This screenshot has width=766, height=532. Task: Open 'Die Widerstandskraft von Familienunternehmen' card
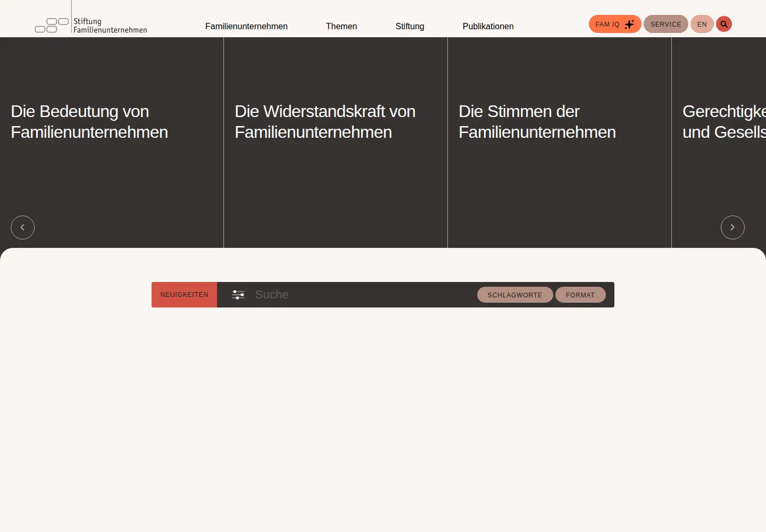336,143
